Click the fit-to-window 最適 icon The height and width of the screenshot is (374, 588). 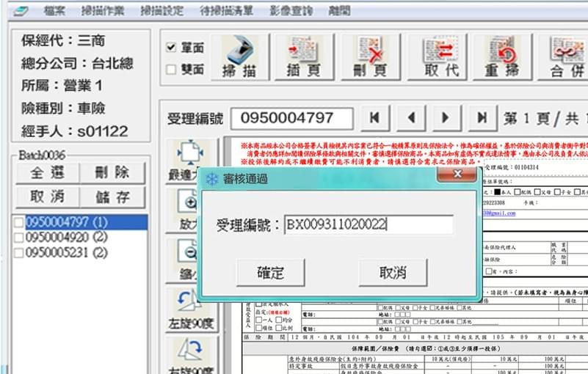190,153
